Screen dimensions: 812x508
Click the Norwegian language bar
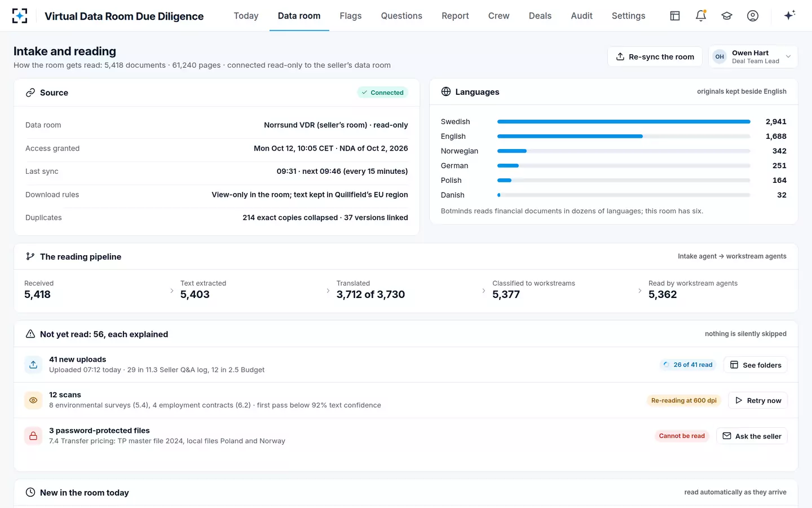coord(624,151)
